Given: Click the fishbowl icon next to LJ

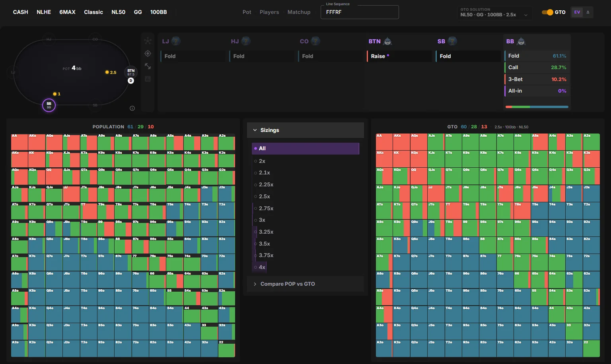Looking at the screenshot, I should (x=175, y=41).
